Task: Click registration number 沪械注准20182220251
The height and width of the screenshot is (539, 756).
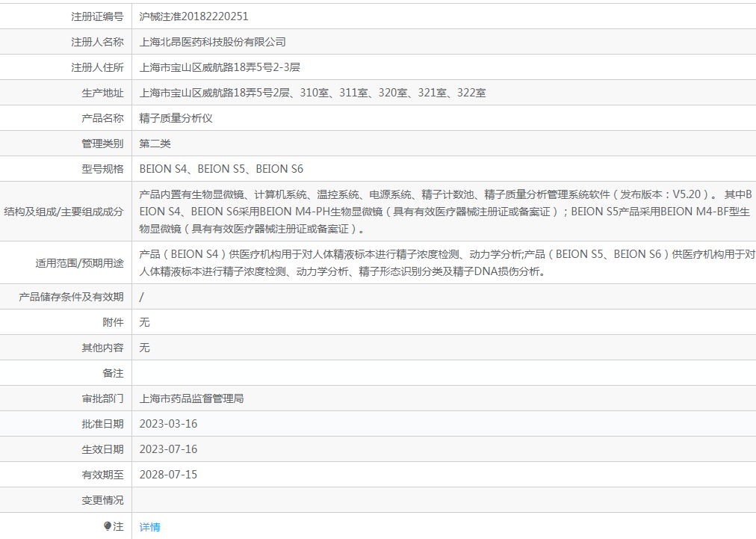Action: point(193,16)
